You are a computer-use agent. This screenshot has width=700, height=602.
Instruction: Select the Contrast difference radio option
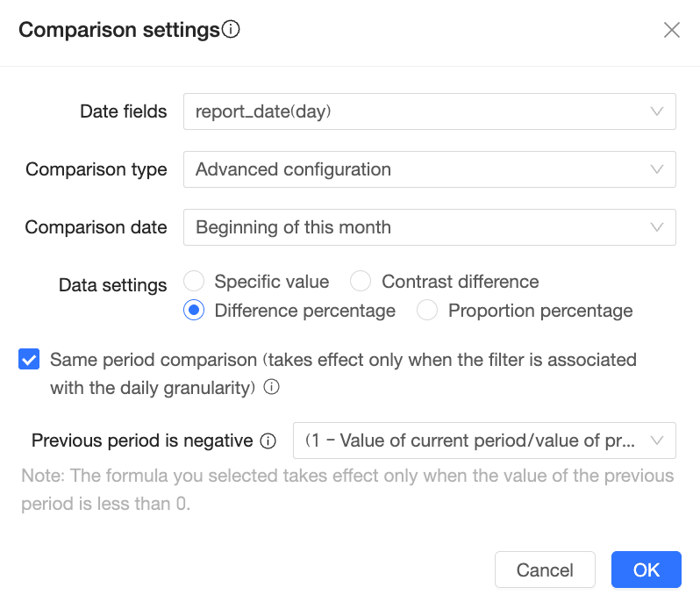[360, 282]
